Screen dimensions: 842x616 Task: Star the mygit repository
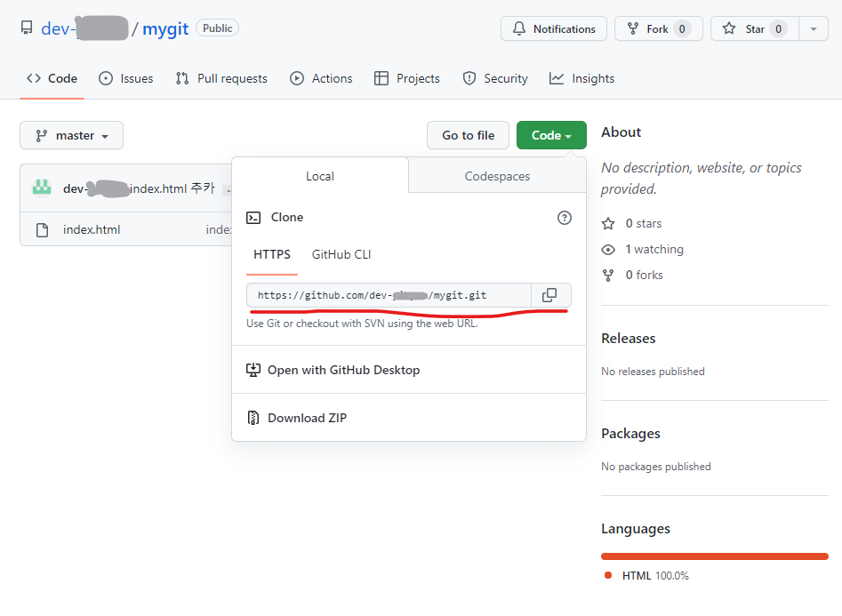755,28
